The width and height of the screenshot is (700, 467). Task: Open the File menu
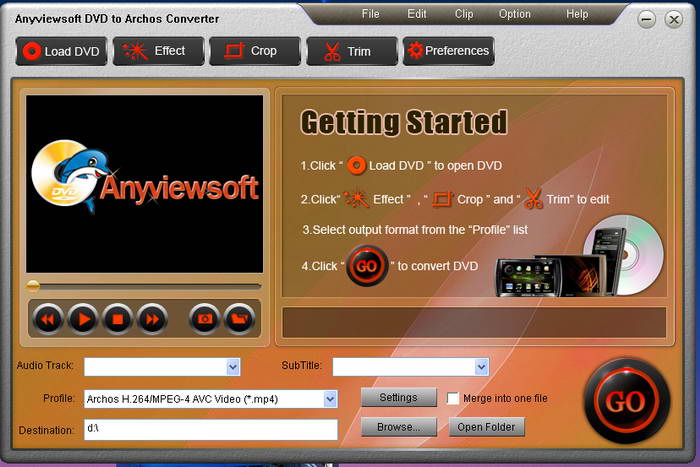pos(370,14)
